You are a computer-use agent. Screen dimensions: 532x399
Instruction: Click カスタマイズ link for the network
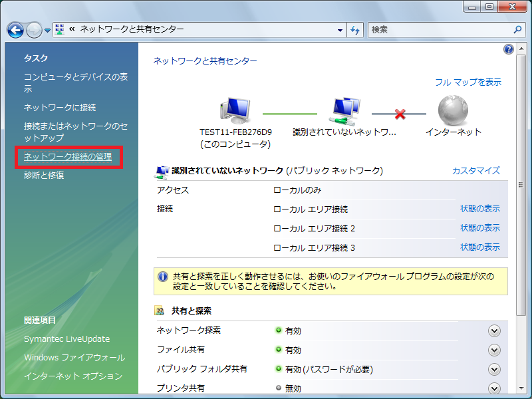point(475,171)
